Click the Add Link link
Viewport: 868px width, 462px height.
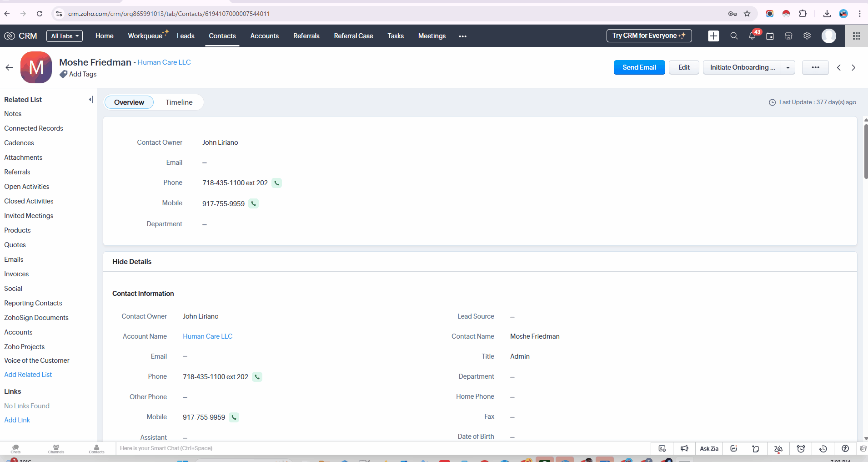click(17, 420)
